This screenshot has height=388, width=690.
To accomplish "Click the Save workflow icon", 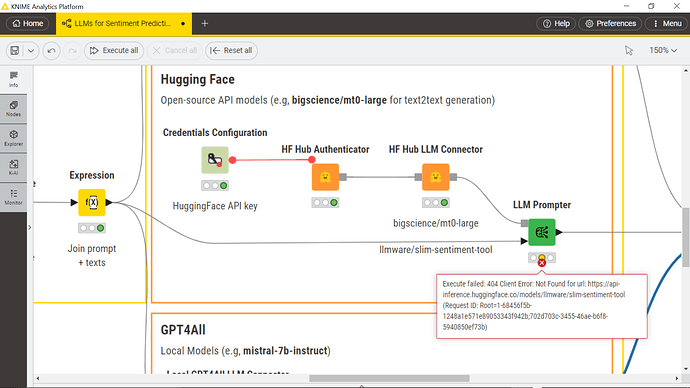I will click(15, 51).
